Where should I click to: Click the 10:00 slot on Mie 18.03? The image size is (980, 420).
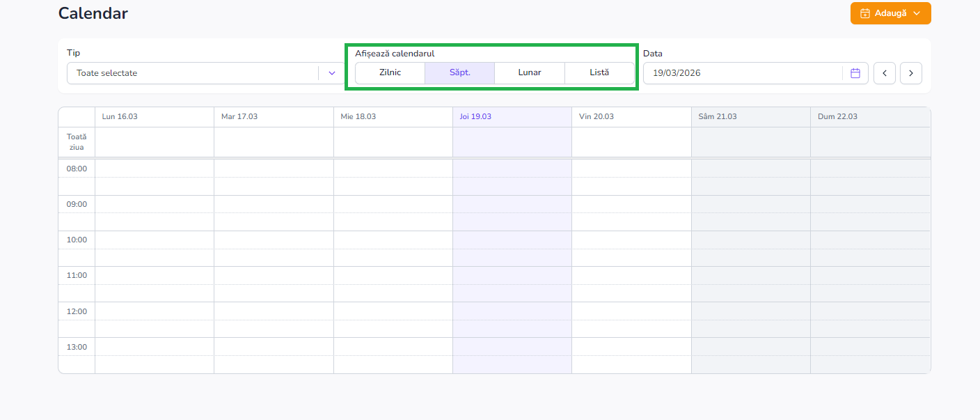tap(393, 240)
